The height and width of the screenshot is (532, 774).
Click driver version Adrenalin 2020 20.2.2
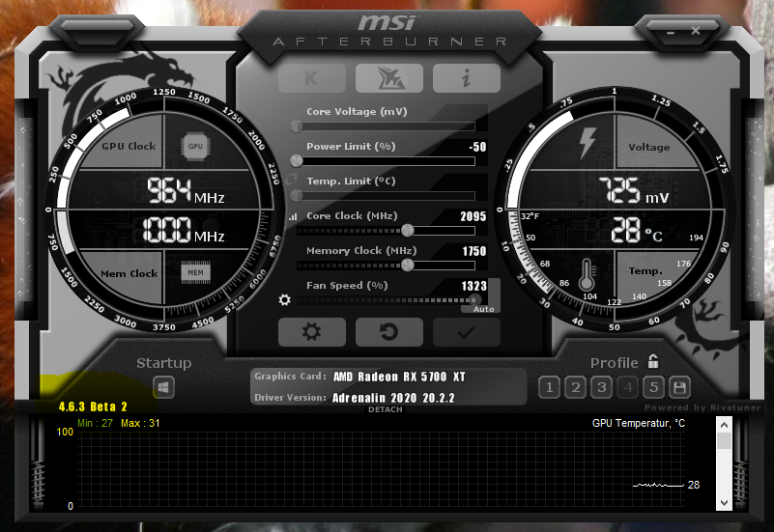(x=393, y=398)
